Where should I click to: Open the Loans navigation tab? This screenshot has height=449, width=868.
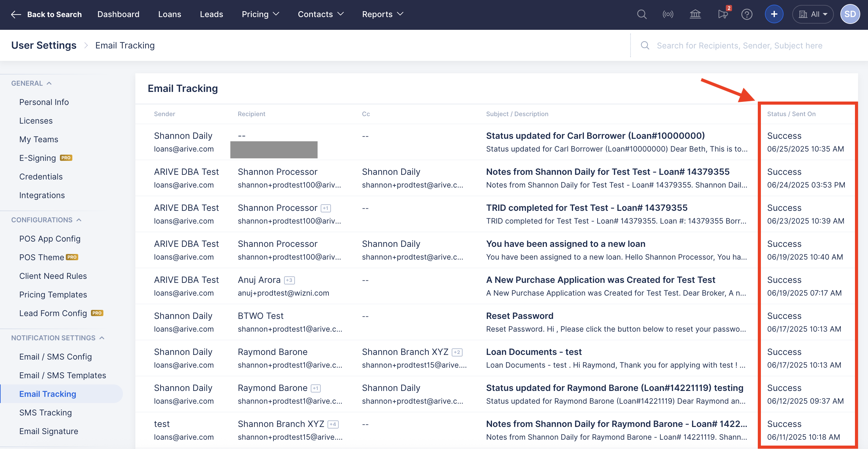(170, 14)
